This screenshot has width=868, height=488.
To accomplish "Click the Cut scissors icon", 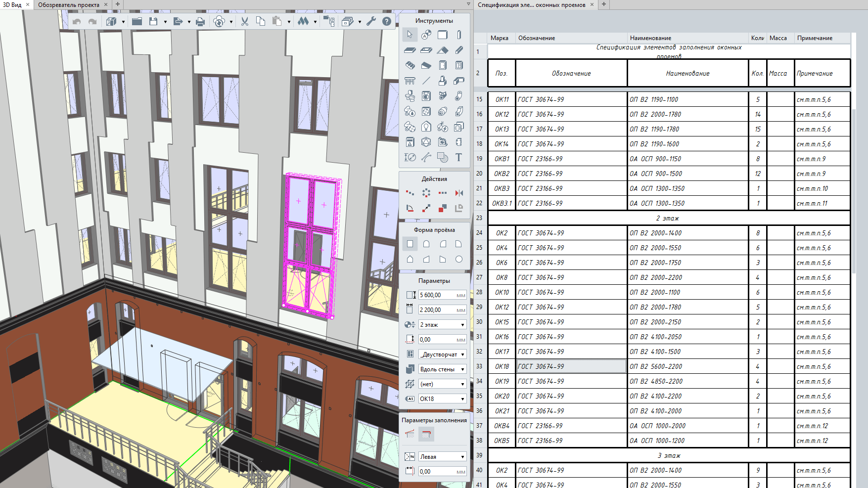I will [x=244, y=21].
